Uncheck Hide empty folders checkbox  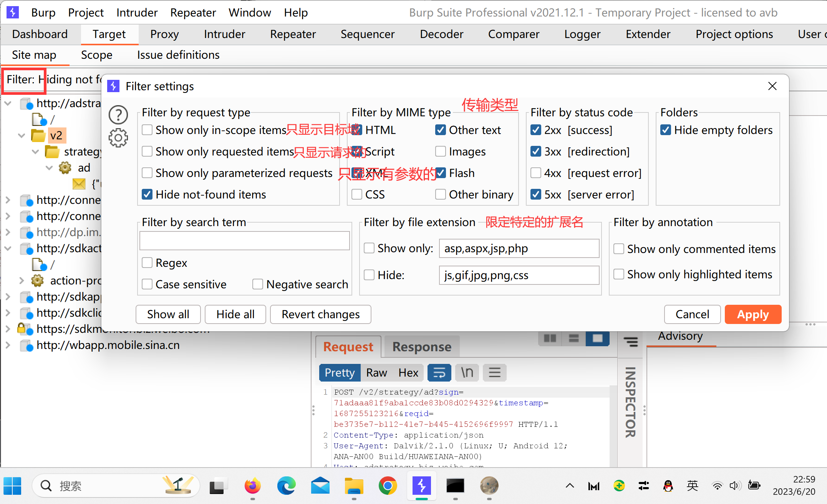coord(666,130)
